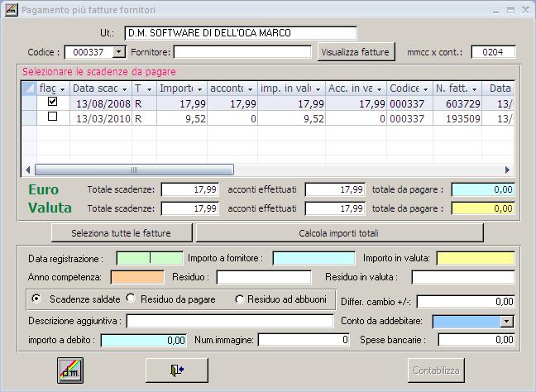
Task: Click the orange Anno competenza field
Action: (x=137, y=277)
